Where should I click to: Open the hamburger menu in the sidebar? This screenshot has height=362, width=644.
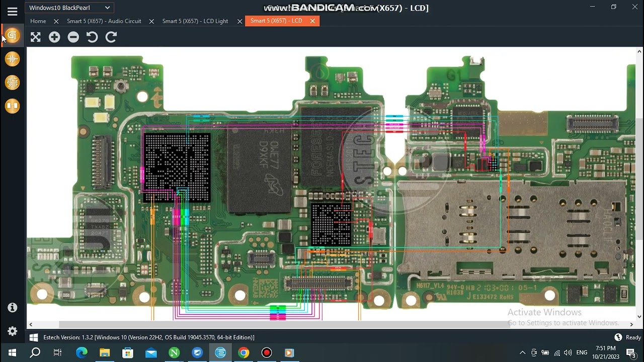point(12,12)
